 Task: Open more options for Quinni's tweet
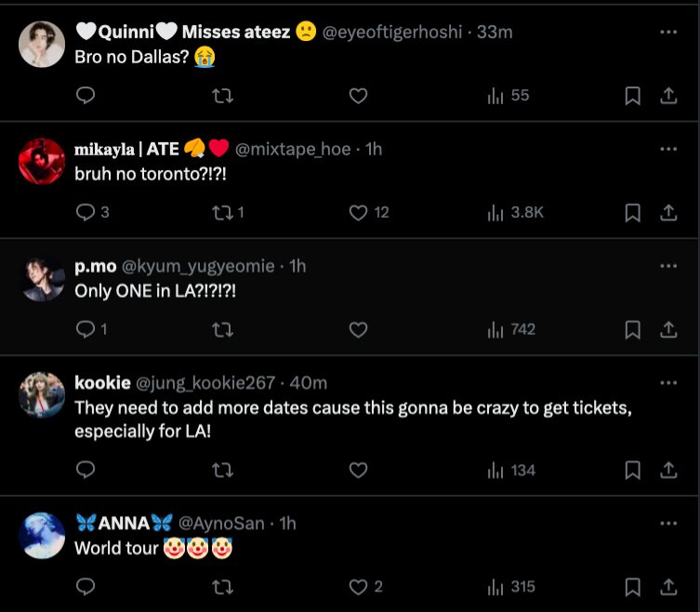point(667,33)
